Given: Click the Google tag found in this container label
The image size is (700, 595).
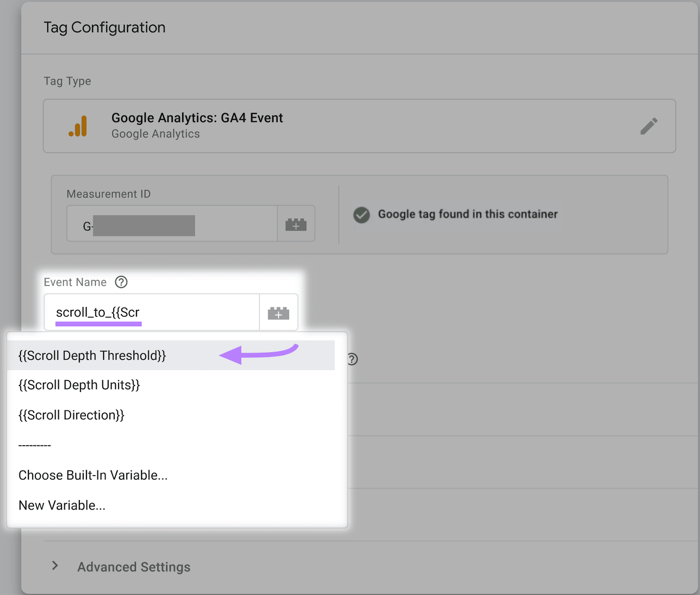Looking at the screenshot, I should pyautogui.click(x=467, y=214).
